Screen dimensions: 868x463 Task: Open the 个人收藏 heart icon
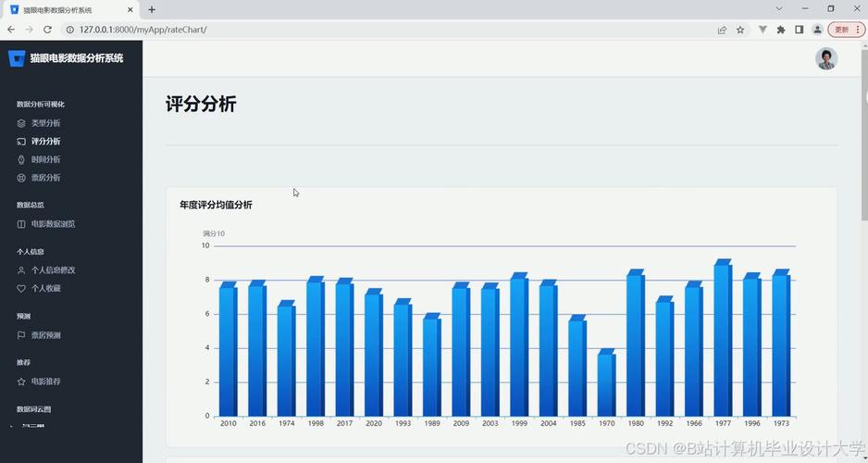(x=21, y=289)
